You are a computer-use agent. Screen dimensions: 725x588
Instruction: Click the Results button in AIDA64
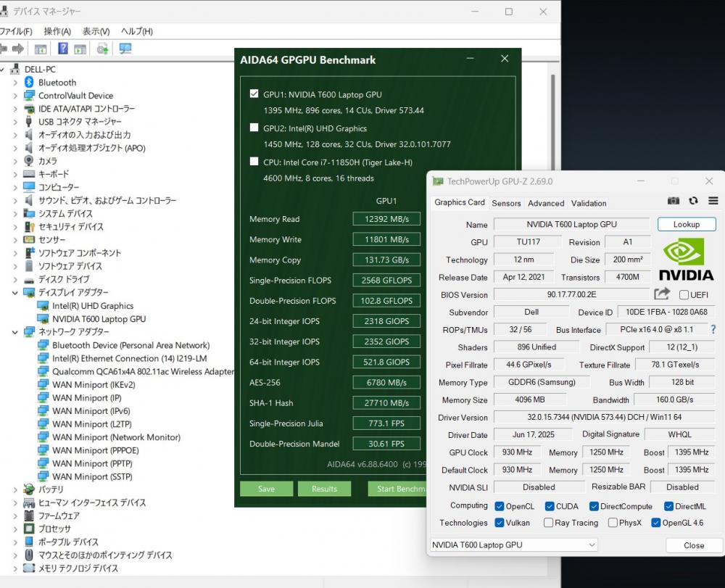point(324,489)
